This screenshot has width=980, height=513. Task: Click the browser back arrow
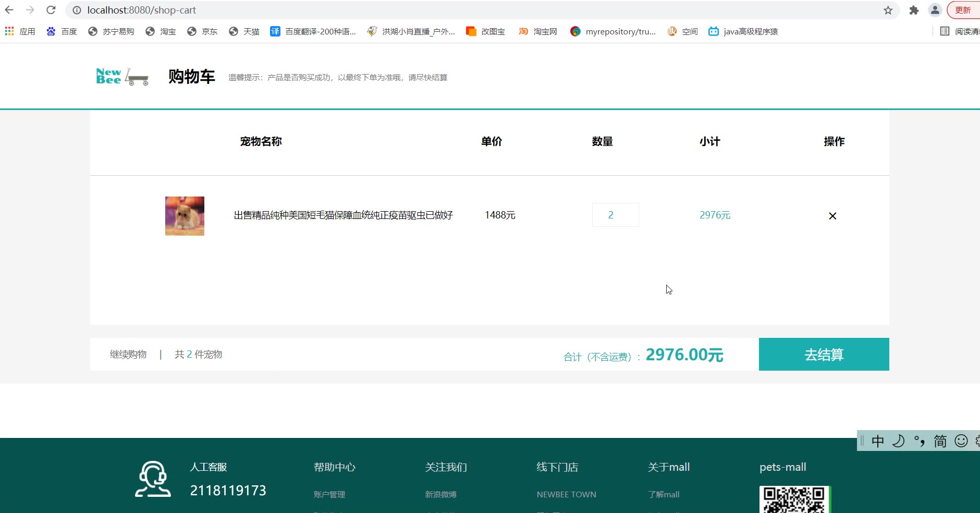tap(9, 10)
